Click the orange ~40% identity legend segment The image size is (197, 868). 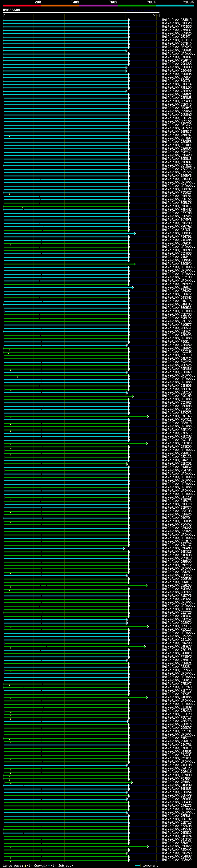click(60, 6)
